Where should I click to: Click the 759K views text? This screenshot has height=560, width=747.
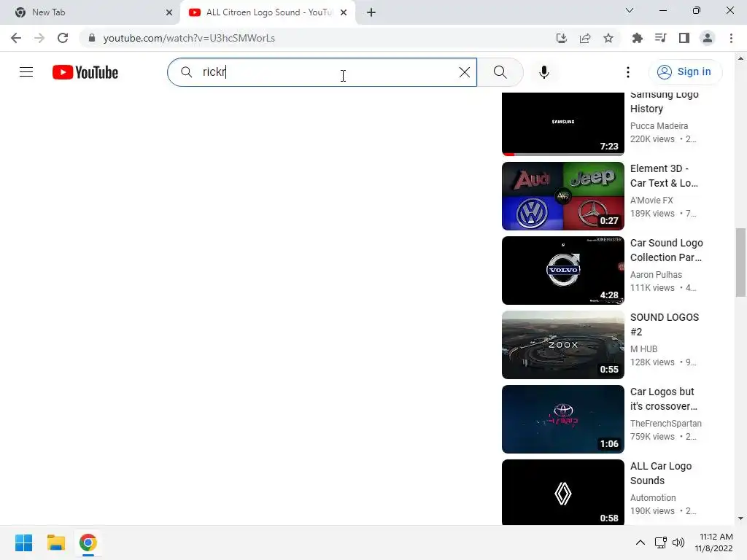click(652, 437)
